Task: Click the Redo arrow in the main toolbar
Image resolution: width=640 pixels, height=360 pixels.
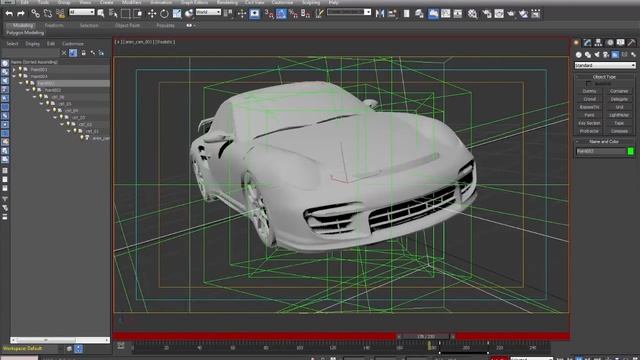Action: (20, 14)
